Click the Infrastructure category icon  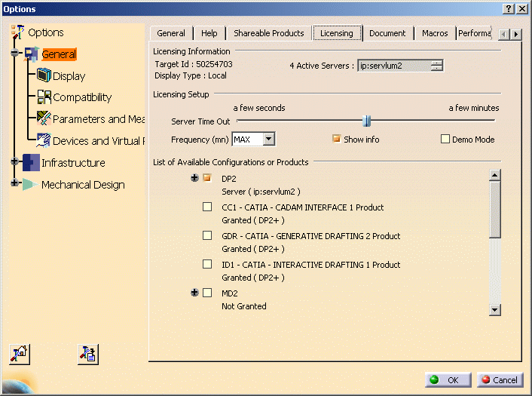point(31,162)
